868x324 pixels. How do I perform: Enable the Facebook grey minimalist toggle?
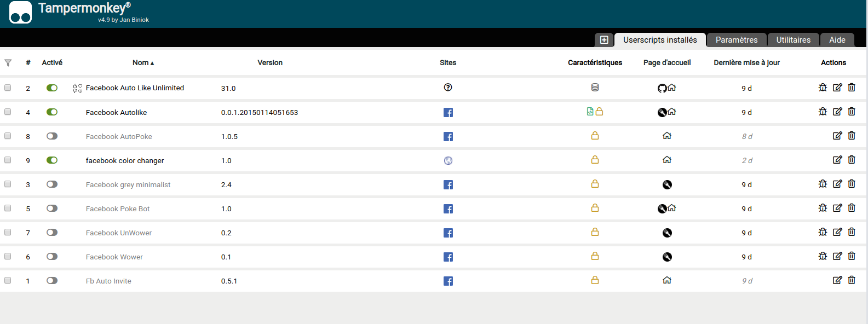(52, 184)
